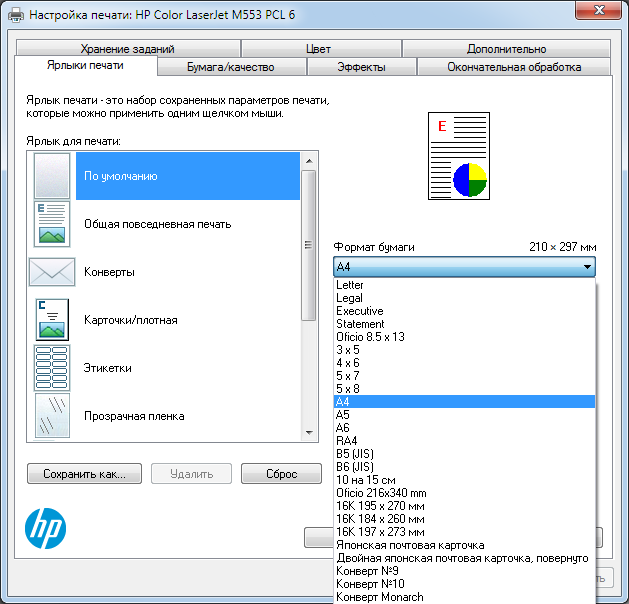
Task: Choose Конверт №9
Action: tap(464, 570)
